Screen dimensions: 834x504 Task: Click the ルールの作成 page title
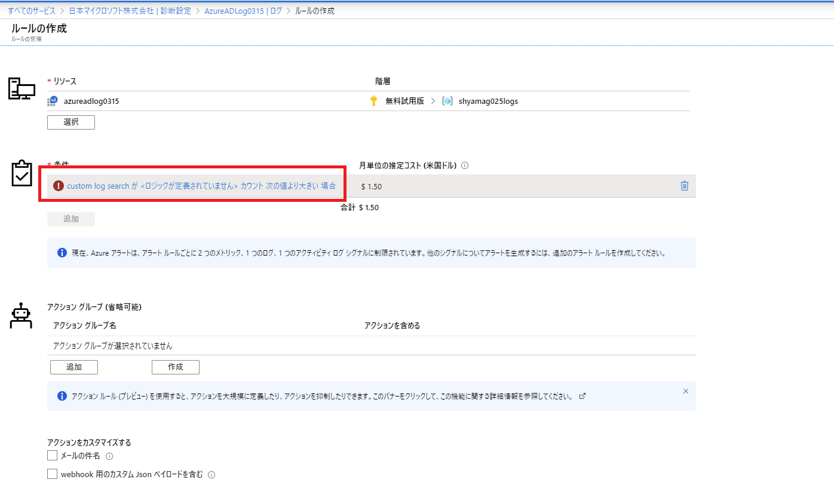click(x=39, y=28)
